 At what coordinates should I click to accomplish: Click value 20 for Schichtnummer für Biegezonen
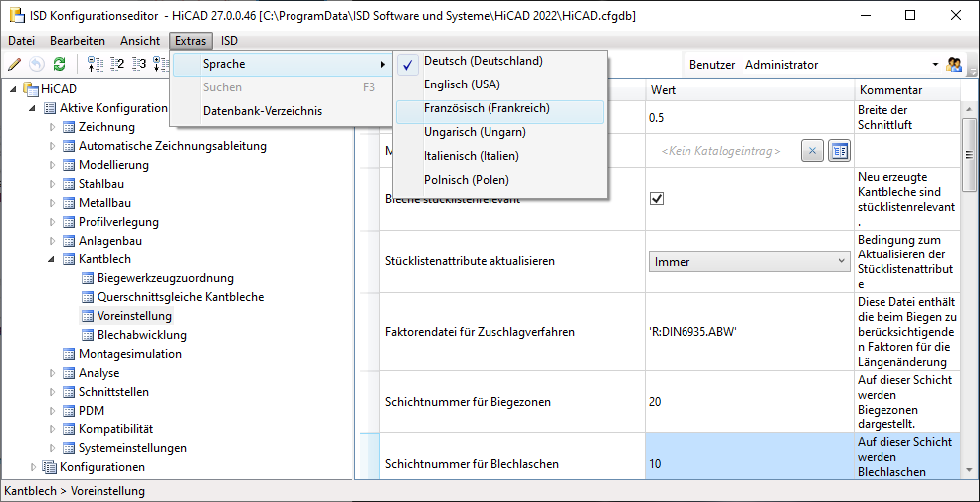point(749,402)
